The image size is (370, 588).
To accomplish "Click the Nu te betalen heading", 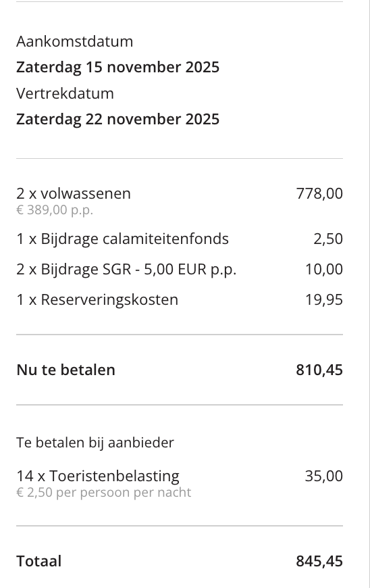I will click(x=65, y=370).
